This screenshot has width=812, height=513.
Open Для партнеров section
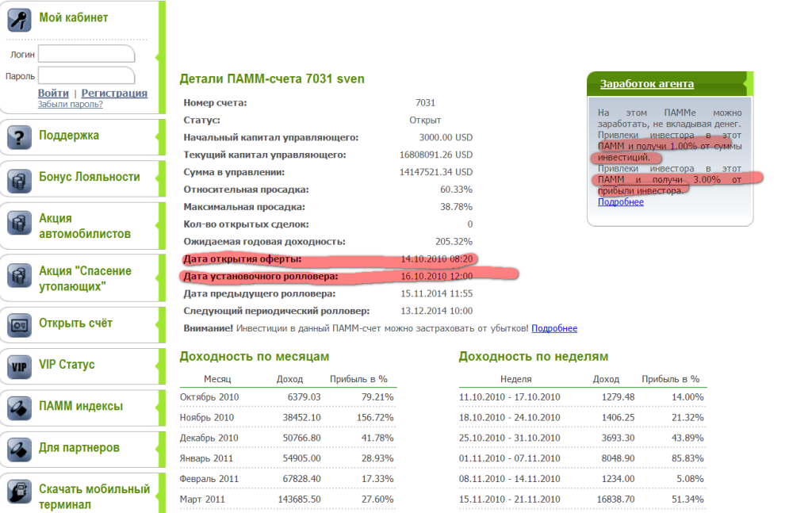[x=79, y=448]
